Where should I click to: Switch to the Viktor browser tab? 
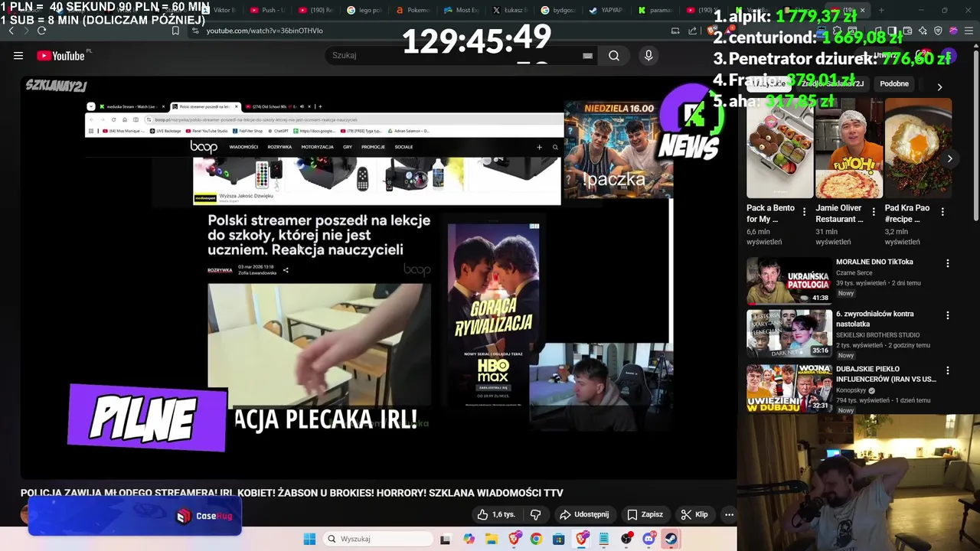218,10
